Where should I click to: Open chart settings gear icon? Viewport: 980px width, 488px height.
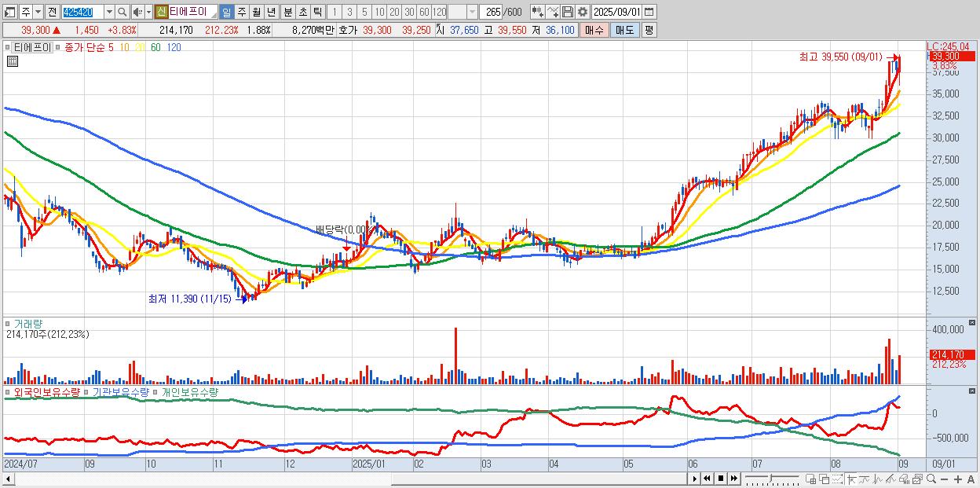tap(583, 12)
